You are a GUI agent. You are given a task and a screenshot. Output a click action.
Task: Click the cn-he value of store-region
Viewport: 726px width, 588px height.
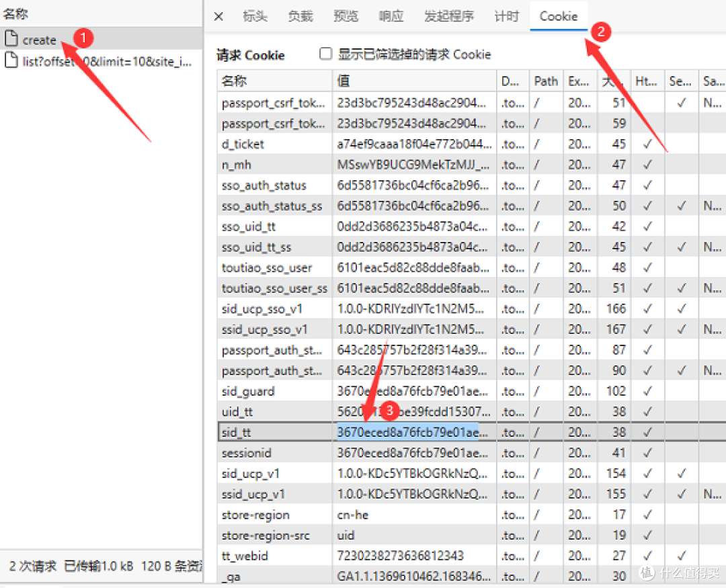pos(353,515)
